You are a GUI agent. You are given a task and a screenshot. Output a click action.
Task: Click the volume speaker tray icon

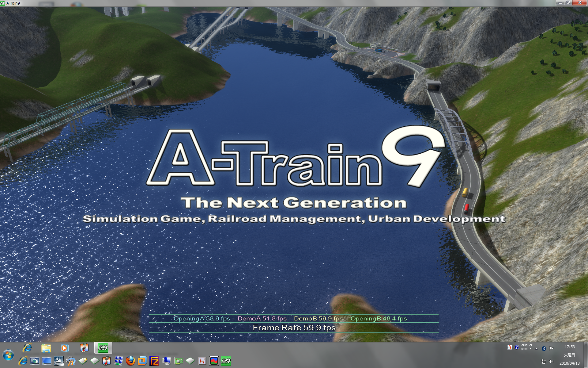(x=551, y=362)
